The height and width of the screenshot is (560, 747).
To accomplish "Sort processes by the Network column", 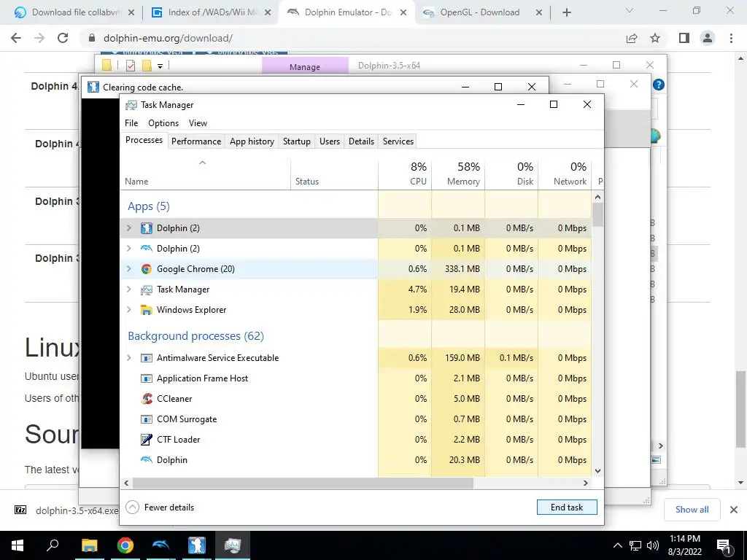I will (565, 174).
